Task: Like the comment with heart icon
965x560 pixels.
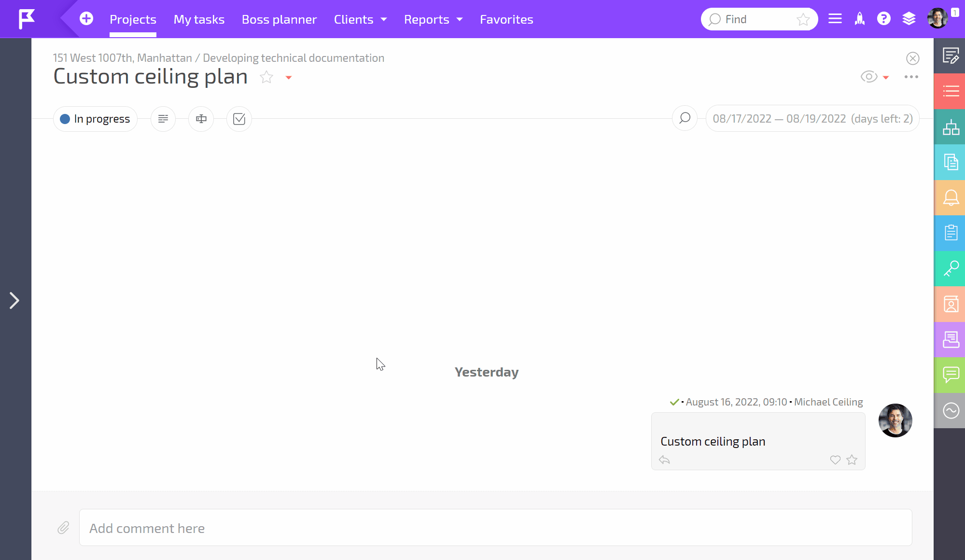Action: click(x=835, y=460)
